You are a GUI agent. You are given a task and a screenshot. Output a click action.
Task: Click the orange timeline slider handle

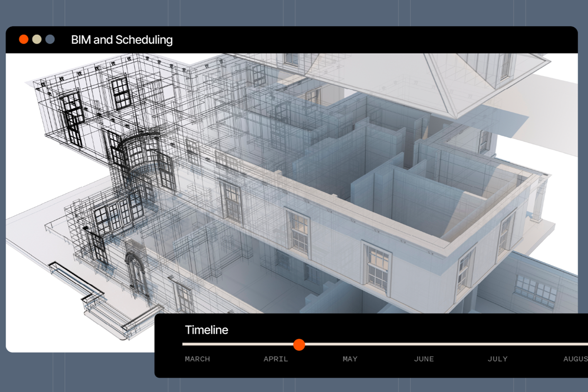point(299,344)
